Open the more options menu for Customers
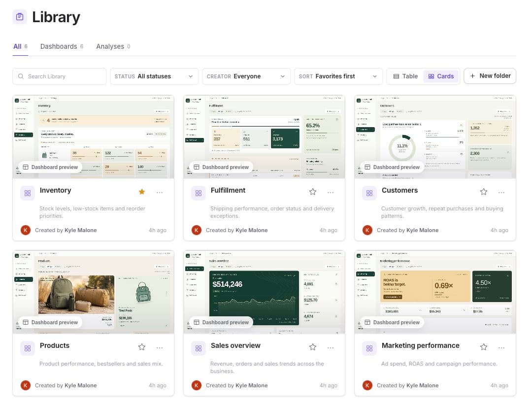Screen dimensions: 532x408 tap(501, 193)
